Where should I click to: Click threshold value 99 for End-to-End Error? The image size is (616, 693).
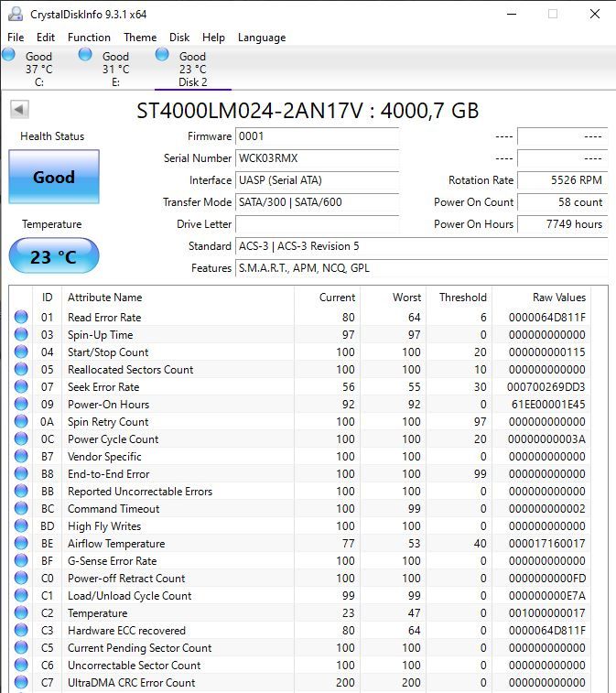480,474
